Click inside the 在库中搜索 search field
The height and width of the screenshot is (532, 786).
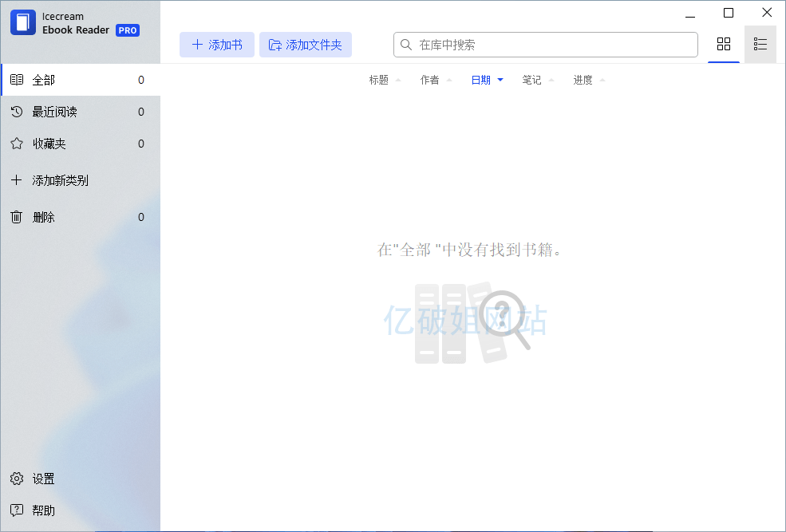(x=545, y=45)
